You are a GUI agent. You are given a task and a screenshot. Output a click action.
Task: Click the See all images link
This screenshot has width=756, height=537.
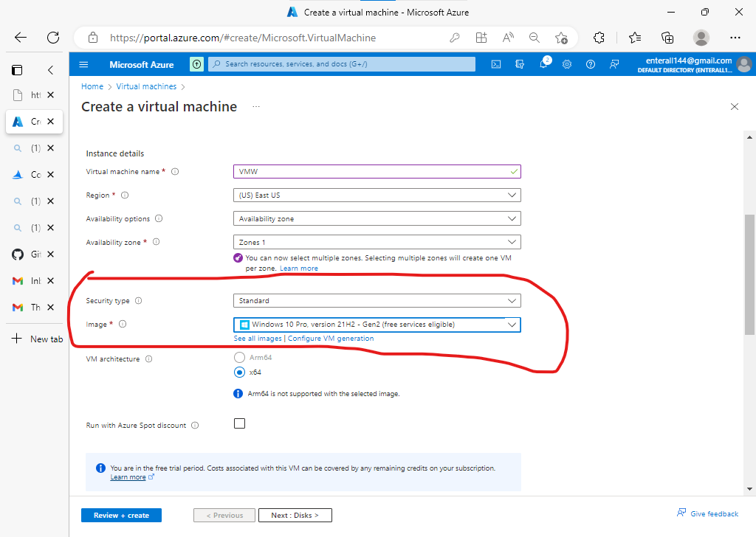257,338
